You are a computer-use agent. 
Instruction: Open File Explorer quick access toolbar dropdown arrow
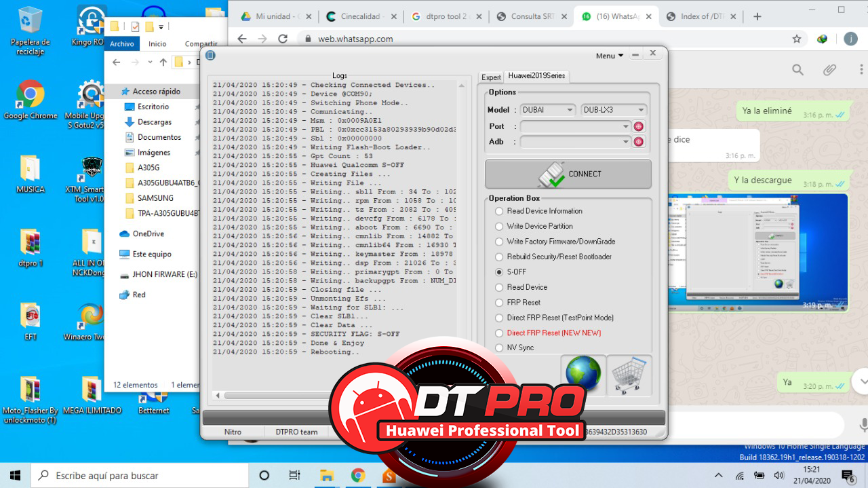pos(161,27)
